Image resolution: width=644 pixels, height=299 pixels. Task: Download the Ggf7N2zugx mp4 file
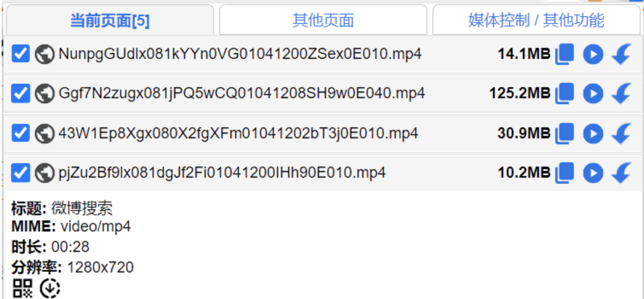pos(621,94)
